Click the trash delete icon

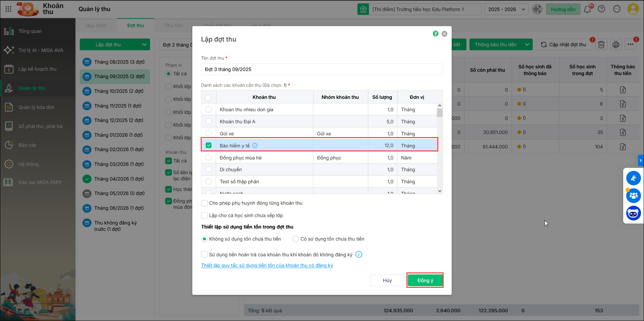[601, 45]
